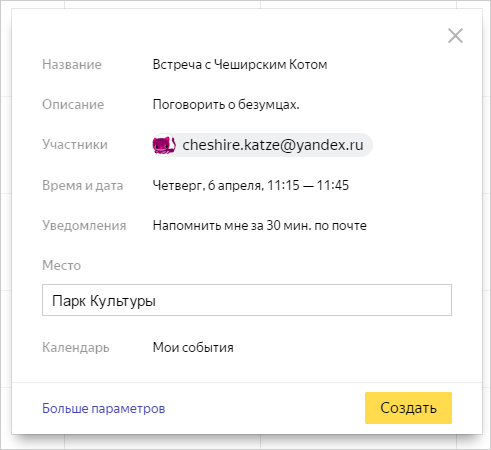Click the end time 11:45
The image size is (491, 450).
click(333, 185)
